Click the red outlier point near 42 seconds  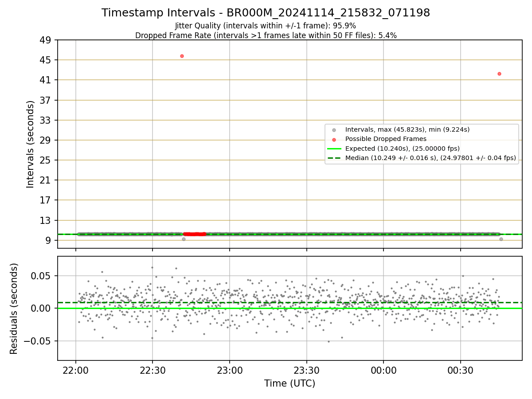tap(499, 74)
